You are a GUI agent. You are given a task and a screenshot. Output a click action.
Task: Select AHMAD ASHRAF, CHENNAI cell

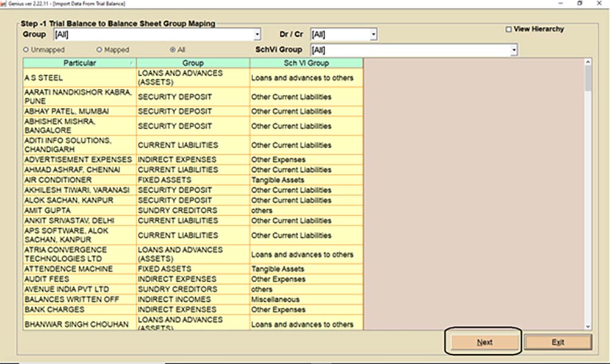point(80,170)
